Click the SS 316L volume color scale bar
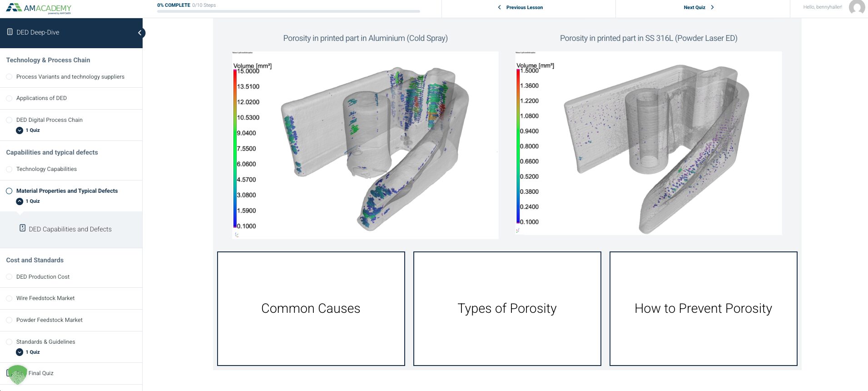This screenshot has height=391, width=868. pos(518,146)
